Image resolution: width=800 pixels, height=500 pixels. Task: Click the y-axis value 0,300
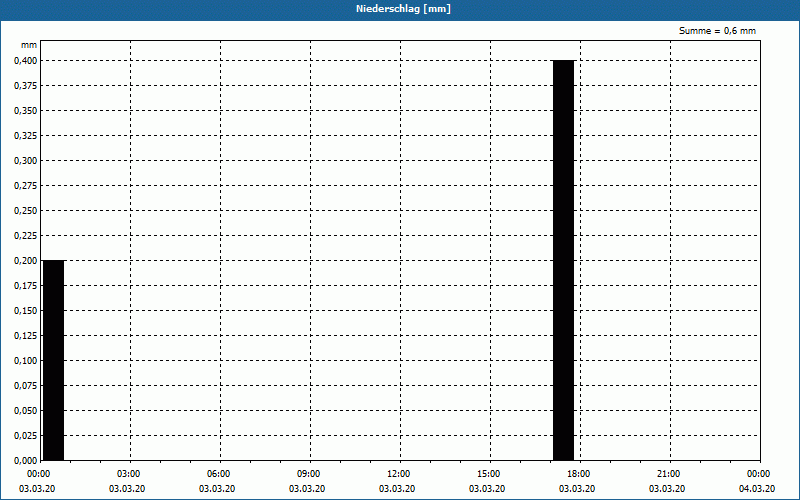coord(26,161)
